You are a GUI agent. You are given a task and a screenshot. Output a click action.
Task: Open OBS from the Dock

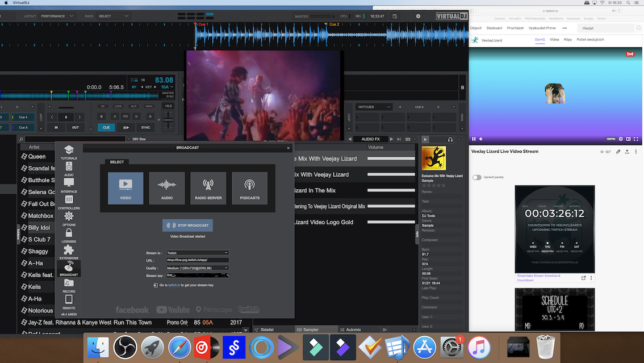click(125, 348)
